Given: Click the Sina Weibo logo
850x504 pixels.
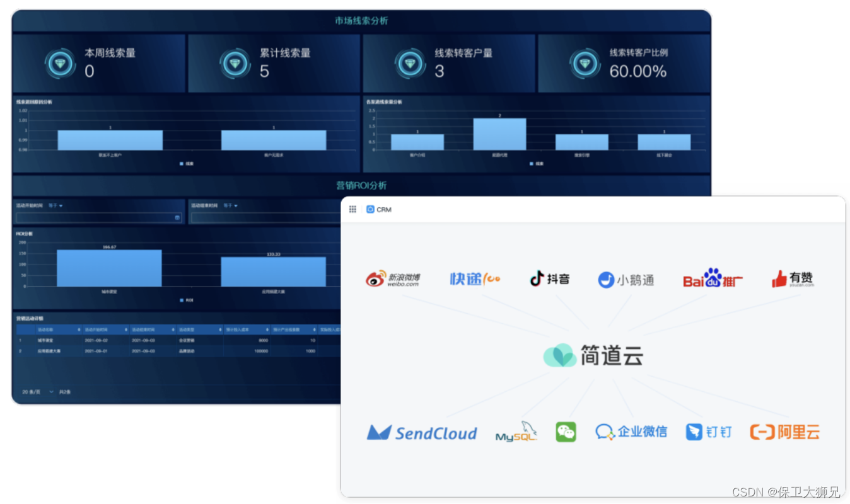Looking at the screenshot, I should pos(393,279).
